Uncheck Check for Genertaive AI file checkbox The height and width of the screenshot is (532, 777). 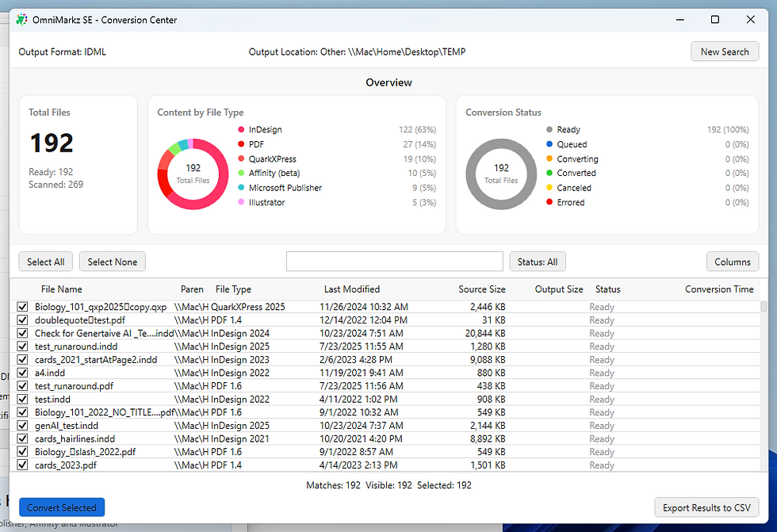click(x=22, y=333)
